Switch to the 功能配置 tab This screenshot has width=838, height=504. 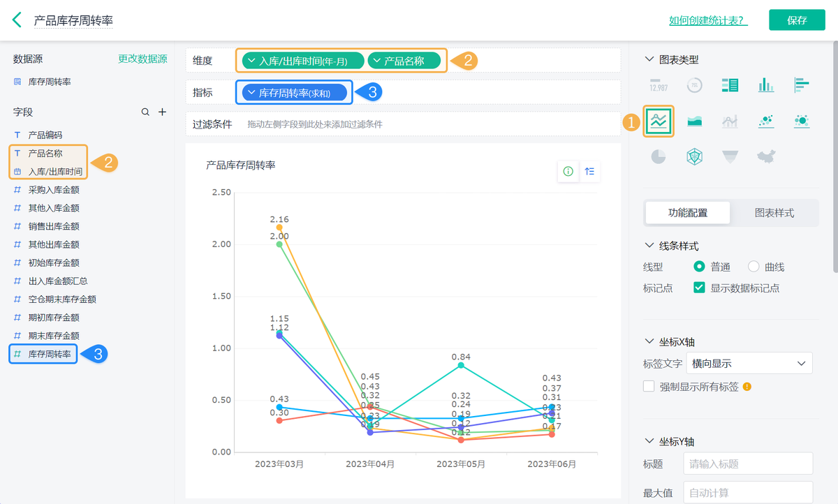(688, 213)
